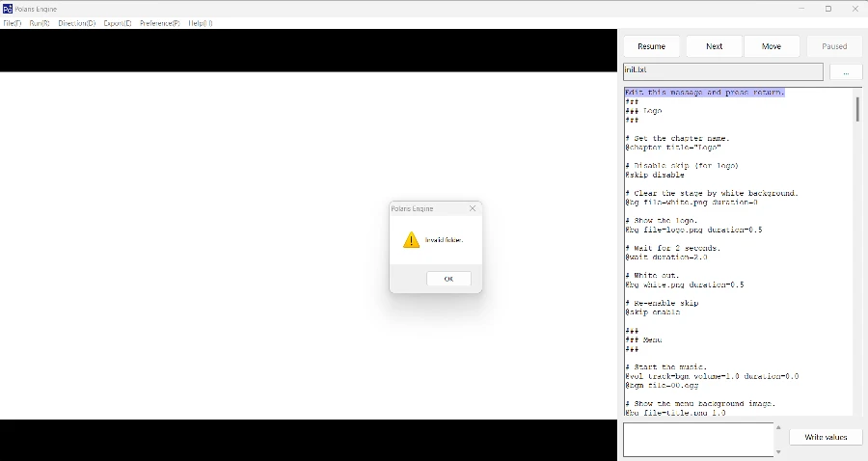Open the Direction menu
Image resolution: width=868 pixels, height=461 pixels.
click(76, 22)
